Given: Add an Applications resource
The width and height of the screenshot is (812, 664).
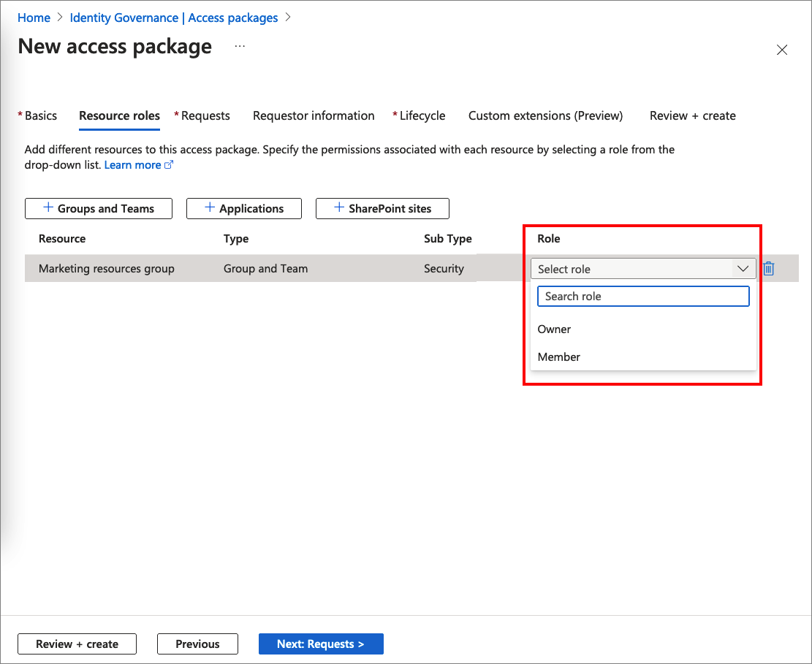Looking at the screenshot, I should tap(244, 208).
